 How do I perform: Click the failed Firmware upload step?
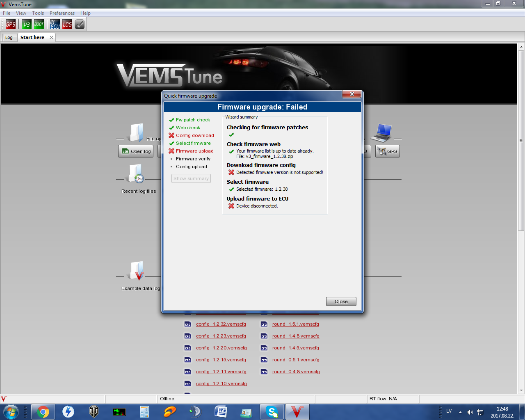click(x=195, y=151)
